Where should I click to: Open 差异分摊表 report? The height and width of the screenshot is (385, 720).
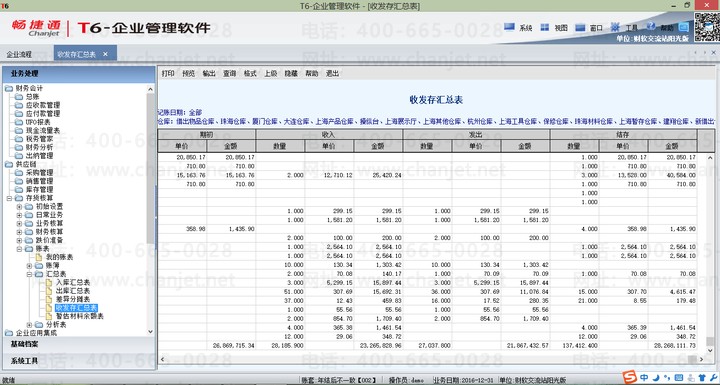point(73,300)
